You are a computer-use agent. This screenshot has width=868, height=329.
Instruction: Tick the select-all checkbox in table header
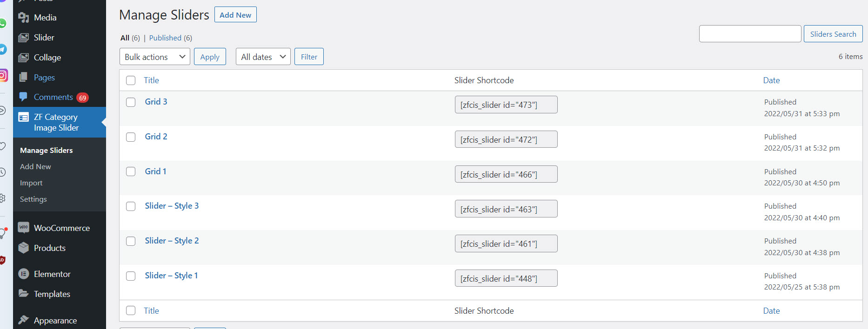pyautogui.click(x=131, y=80)
